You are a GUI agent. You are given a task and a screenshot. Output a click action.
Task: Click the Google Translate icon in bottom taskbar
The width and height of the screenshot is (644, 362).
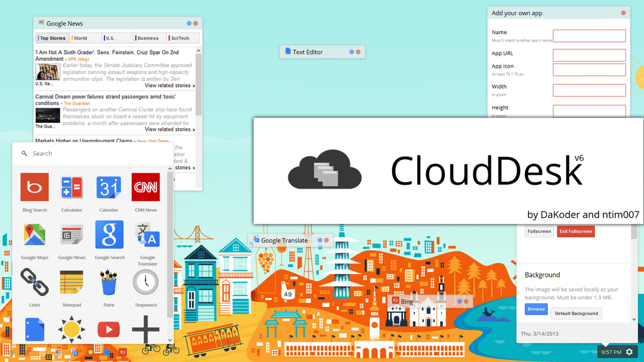pos(74,352)
